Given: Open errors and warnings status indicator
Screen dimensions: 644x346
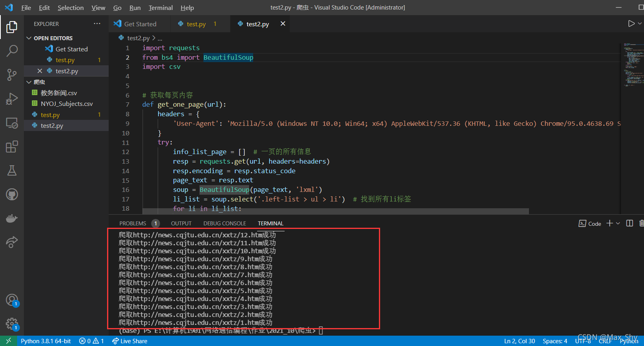Looking at the screenshot, I should click(92, 341).
